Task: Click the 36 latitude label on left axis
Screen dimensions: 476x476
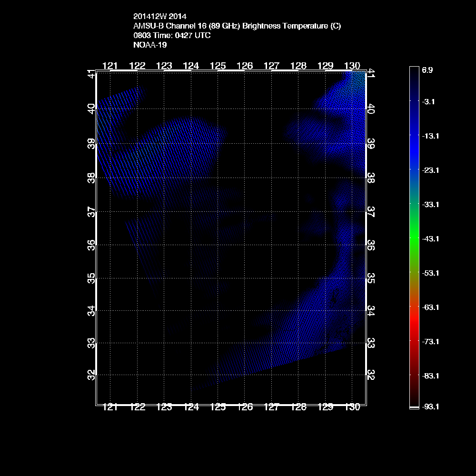Action: [x=91, y=244]
